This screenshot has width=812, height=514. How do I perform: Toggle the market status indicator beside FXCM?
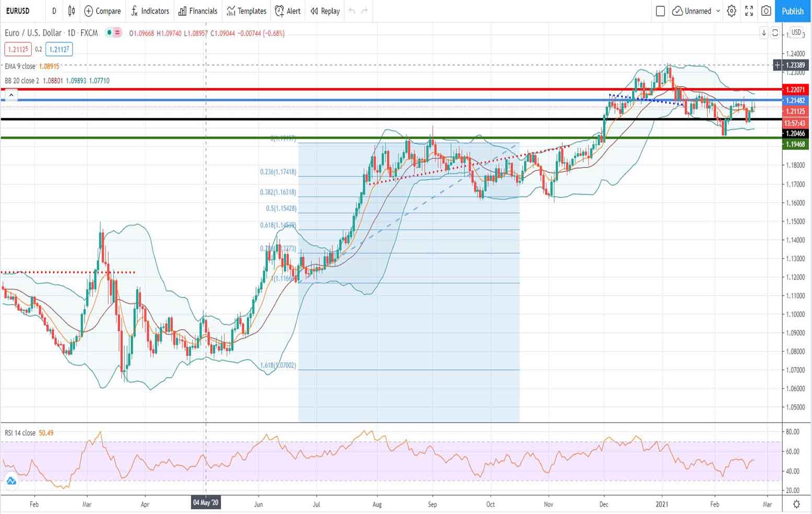[x=109, y=33]
